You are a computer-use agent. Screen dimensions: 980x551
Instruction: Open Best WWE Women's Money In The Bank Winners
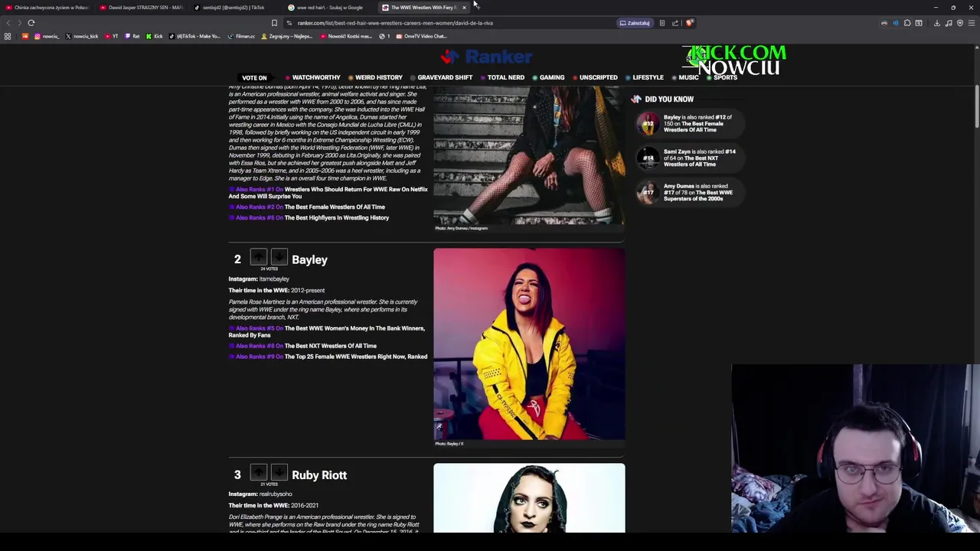[x=326, y=331]
